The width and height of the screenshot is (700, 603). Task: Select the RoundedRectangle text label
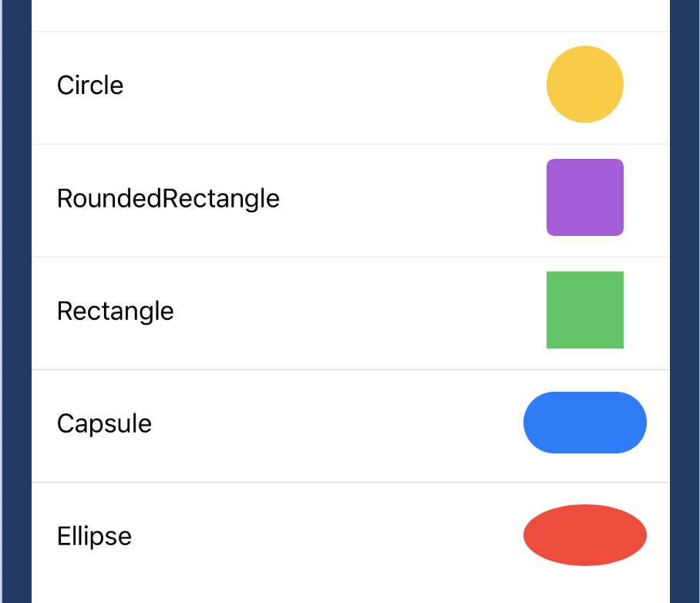(x=168, y=199)
